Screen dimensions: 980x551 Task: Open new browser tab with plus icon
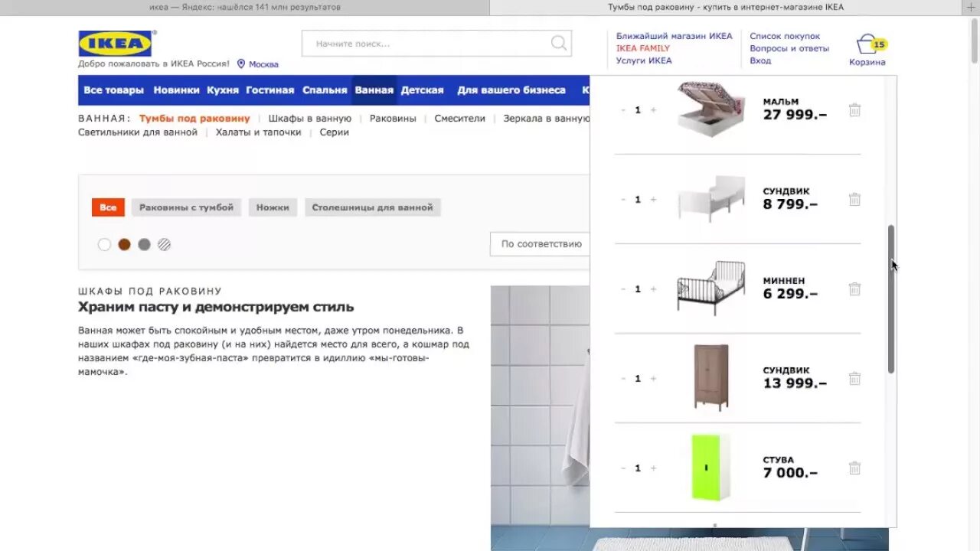pyautogui.click(x=971, y=7)
